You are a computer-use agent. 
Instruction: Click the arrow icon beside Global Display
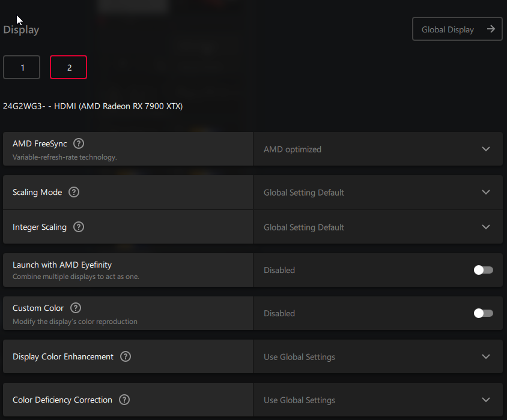(491, 29)
